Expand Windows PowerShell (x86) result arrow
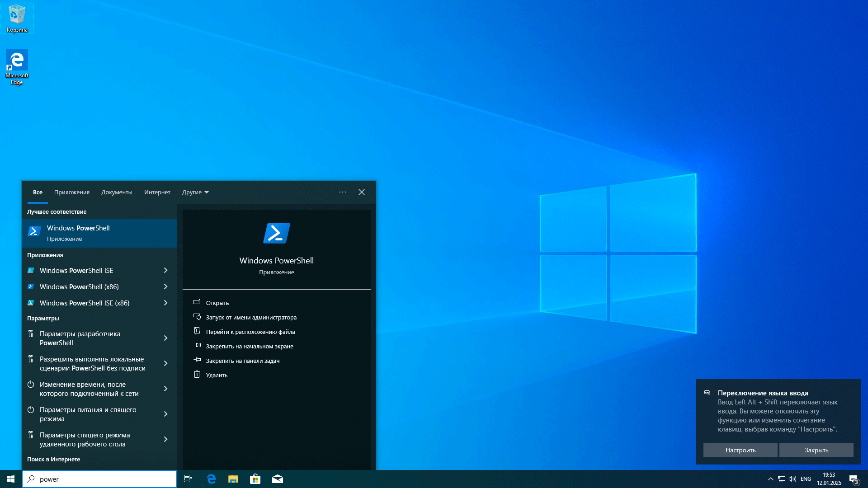The height and width of the screenshot is (488, 868). coord(165,286)
